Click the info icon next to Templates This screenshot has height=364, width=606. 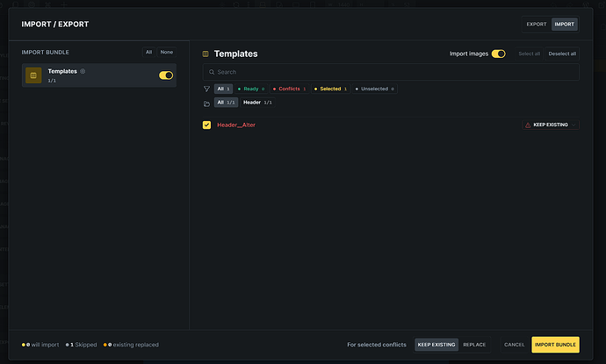pyautogui.click(x=83, y=71)
